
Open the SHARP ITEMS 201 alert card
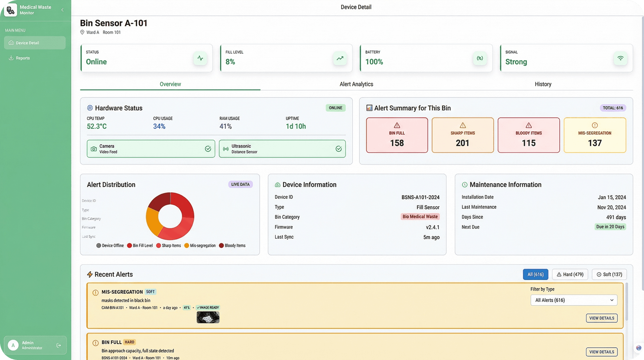(x=463, y=135)
